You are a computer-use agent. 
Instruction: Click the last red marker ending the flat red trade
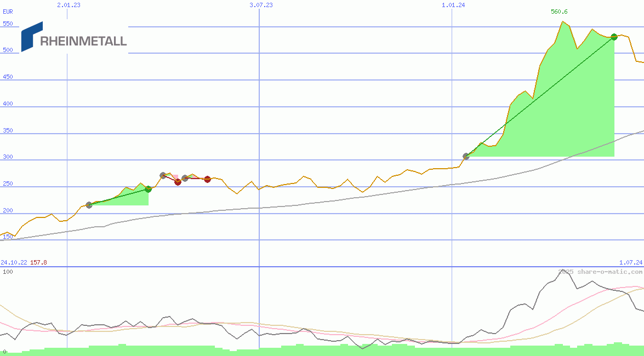pos(207,179)
